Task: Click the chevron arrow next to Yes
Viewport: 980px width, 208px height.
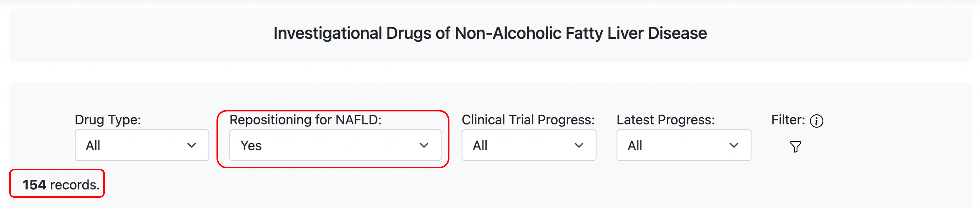Action: click(x=424, y=145)
